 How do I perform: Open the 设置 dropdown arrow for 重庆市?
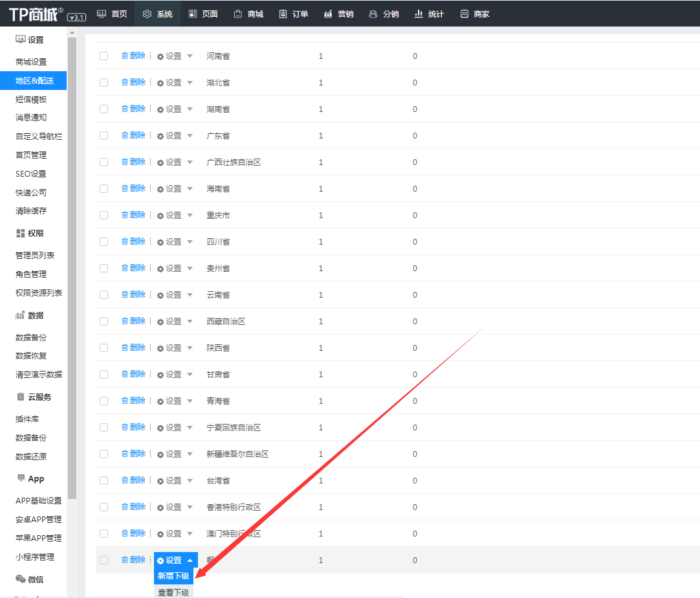190,215
